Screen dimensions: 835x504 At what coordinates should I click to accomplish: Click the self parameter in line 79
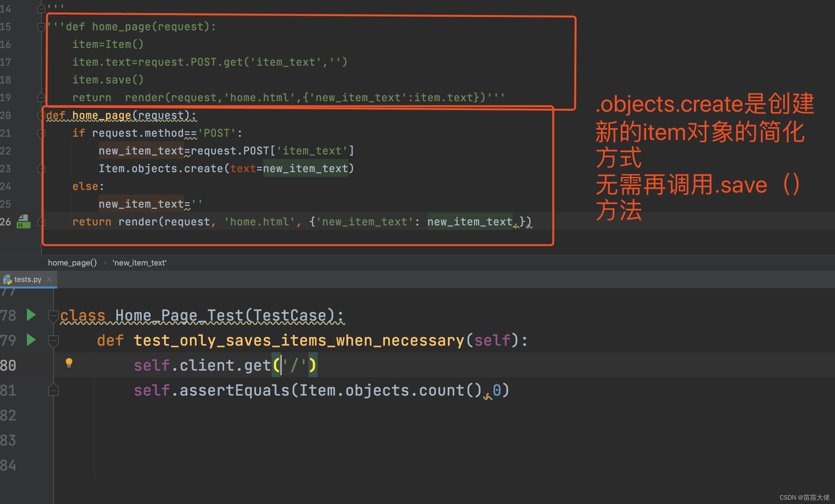pyautogui.click(x=492, y=340)
